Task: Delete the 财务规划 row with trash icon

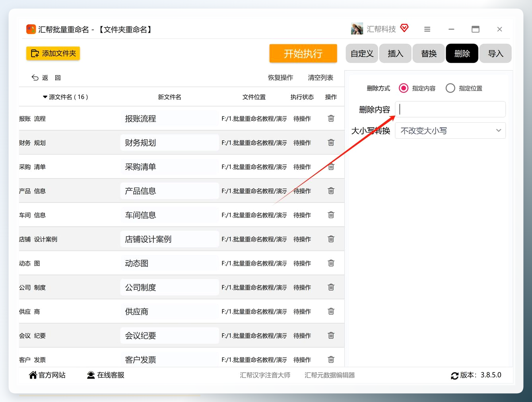Action: click(x=331, y=143)
